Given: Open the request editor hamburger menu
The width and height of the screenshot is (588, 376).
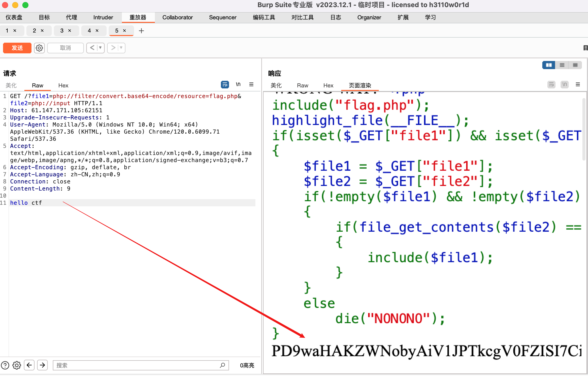Looking at the screenshot, I should (x=251, y=84).
